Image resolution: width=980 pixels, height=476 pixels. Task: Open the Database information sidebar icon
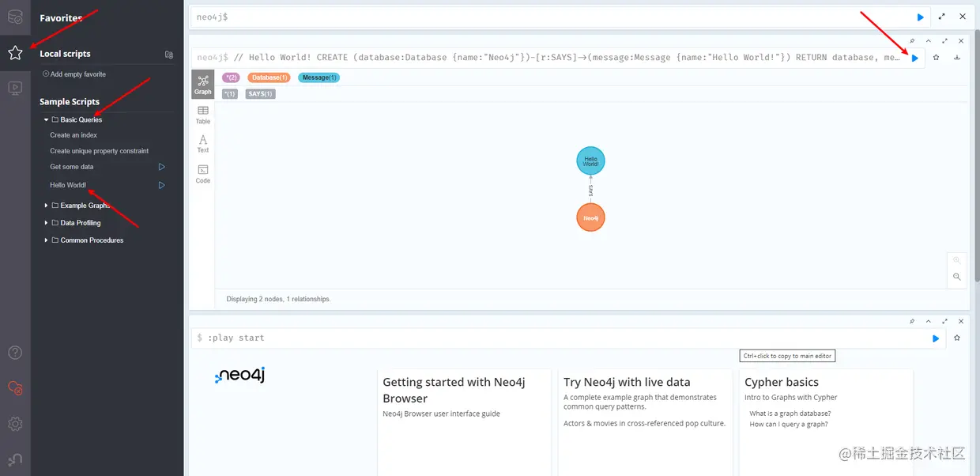[15, 17]
